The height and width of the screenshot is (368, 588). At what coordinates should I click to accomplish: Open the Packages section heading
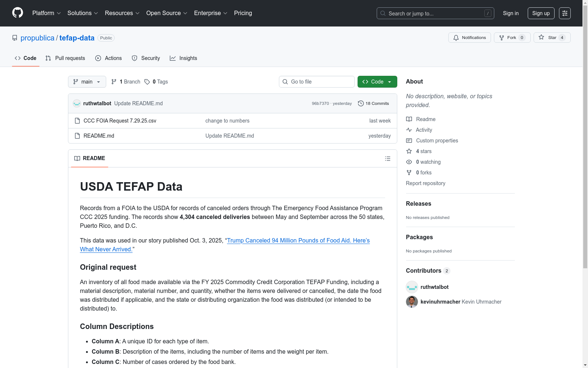[x=419, y=237]
